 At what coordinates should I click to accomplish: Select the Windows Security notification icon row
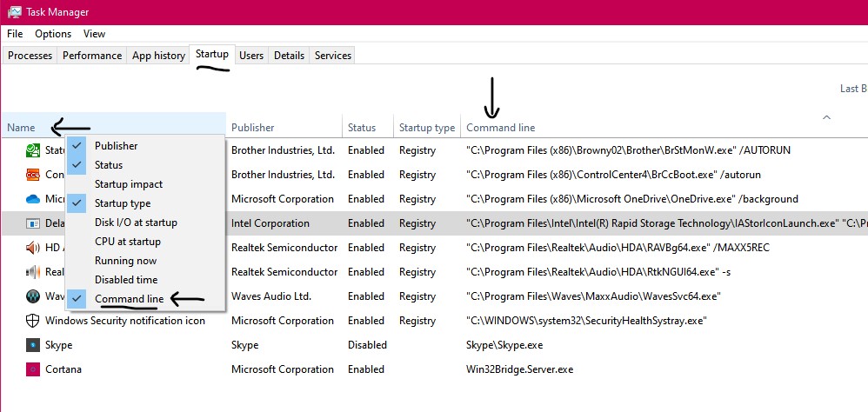(434, 321)
